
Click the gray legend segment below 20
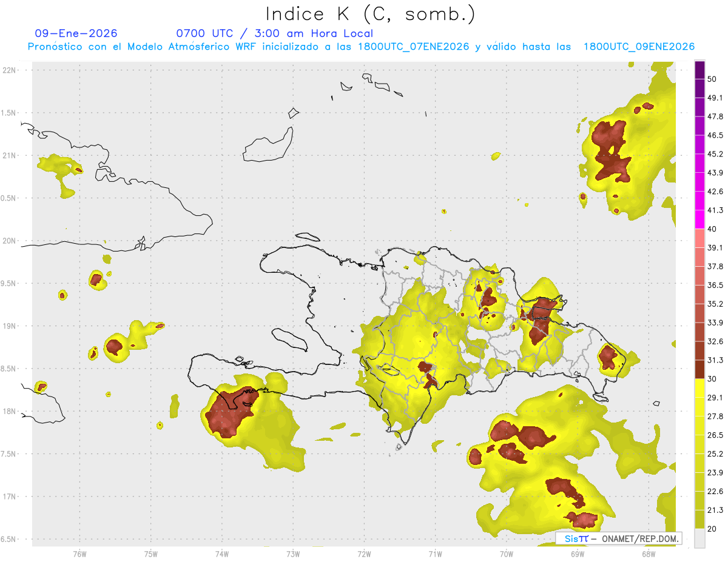pos(700,538)
